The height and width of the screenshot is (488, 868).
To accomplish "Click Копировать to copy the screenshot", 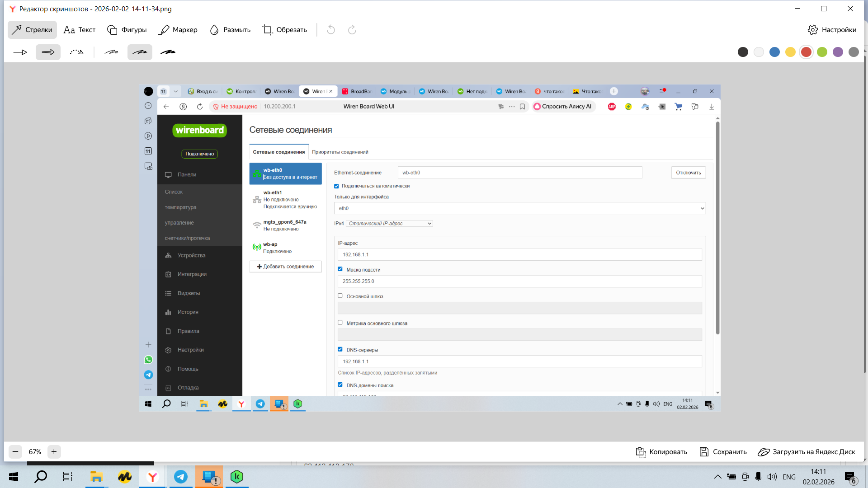I will (x=661, y=452).
